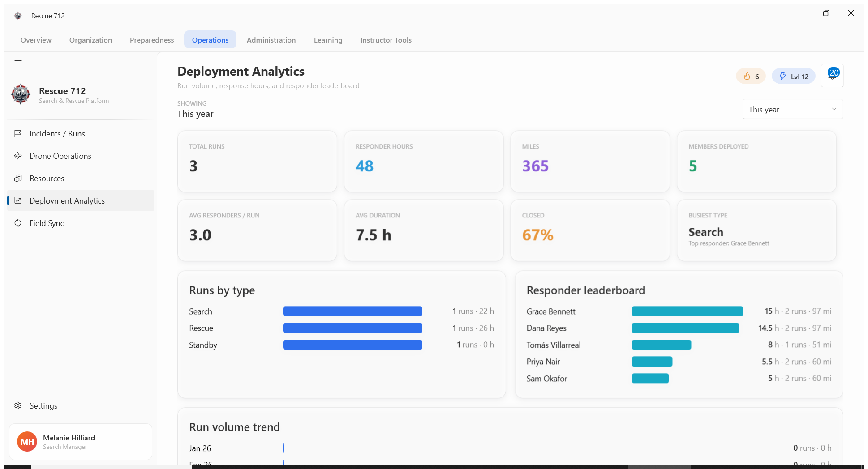The image size is (868, 469).
Task: Click the Incidents / Runs flag icon
Action: [x=18, y=133]
